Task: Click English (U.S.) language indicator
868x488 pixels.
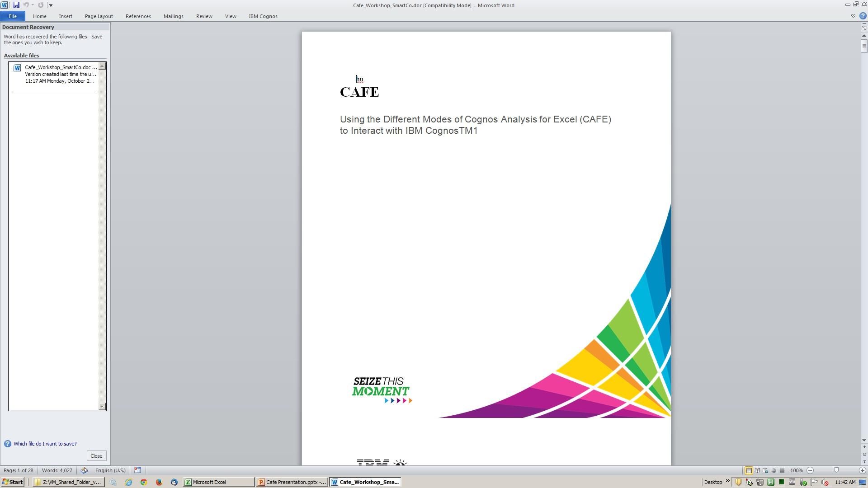Action: pyautogui.click(x=110, y=470)
